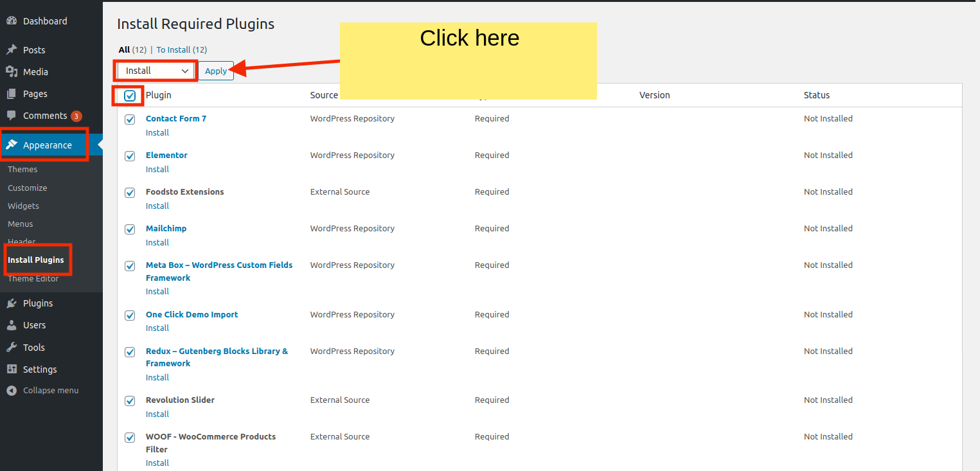Screen dimensions: 980x471
Task: Open the Customize submenu item
Action: 28,188
